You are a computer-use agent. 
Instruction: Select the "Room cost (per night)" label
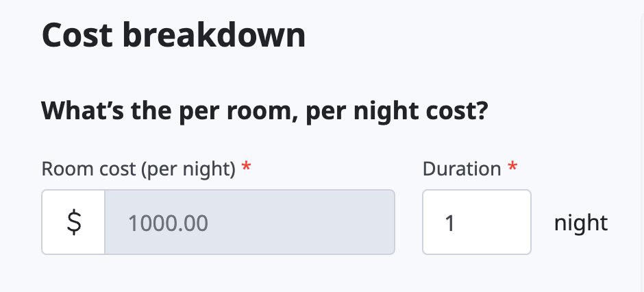pos(138,169)
